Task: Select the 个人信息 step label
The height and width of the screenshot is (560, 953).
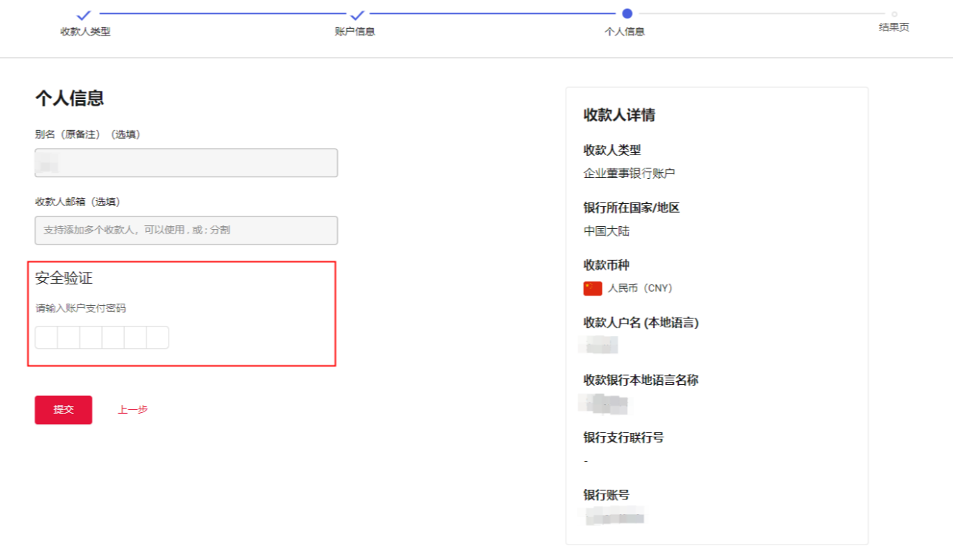Action: pos(625,32)
